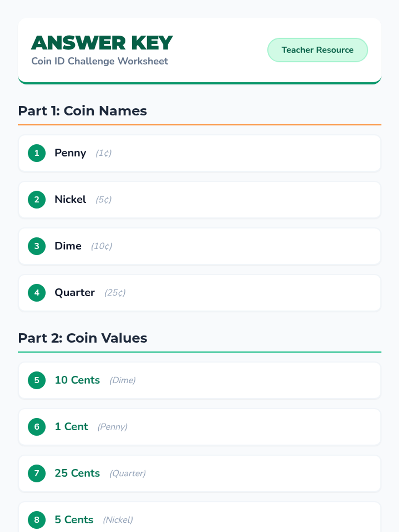Click the Part 1: Coin Names heading
This screenshot has height=532, width=399.
point(82,111)
